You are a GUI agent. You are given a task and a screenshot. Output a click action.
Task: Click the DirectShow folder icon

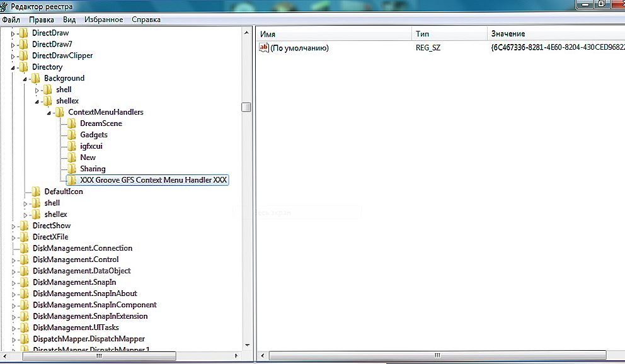(x=24, y=225)
